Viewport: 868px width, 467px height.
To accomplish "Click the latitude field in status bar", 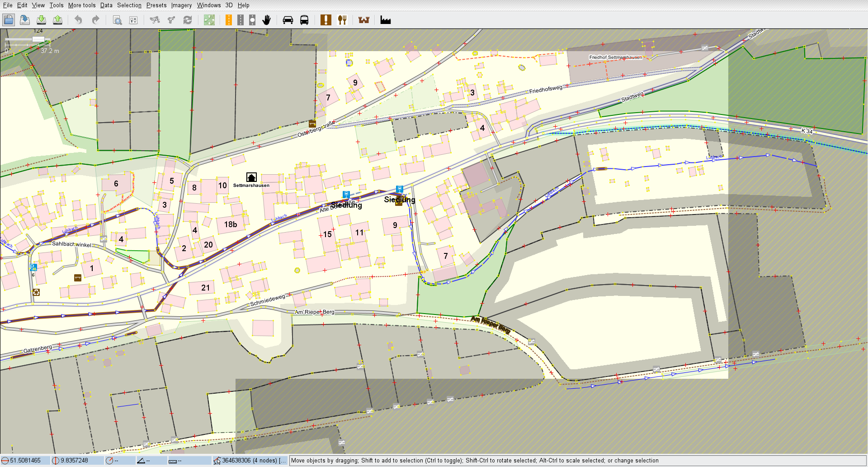I will pos(25,461).
